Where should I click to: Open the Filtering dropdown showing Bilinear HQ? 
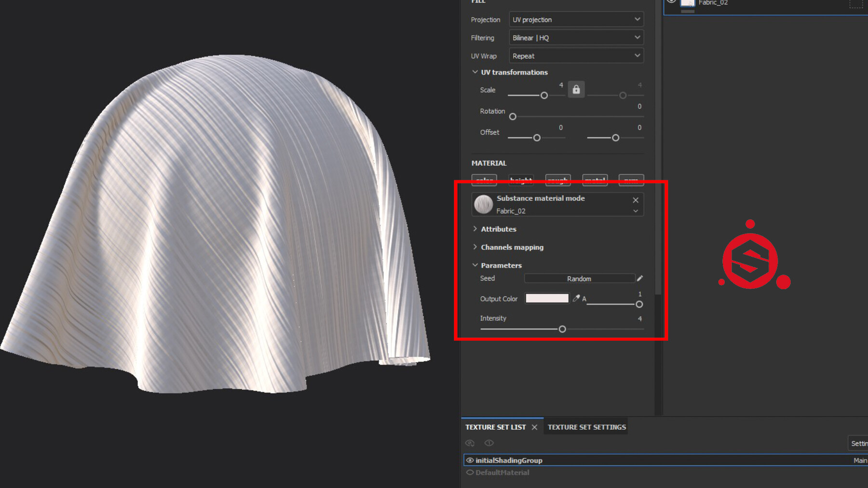tap(576, 37)
